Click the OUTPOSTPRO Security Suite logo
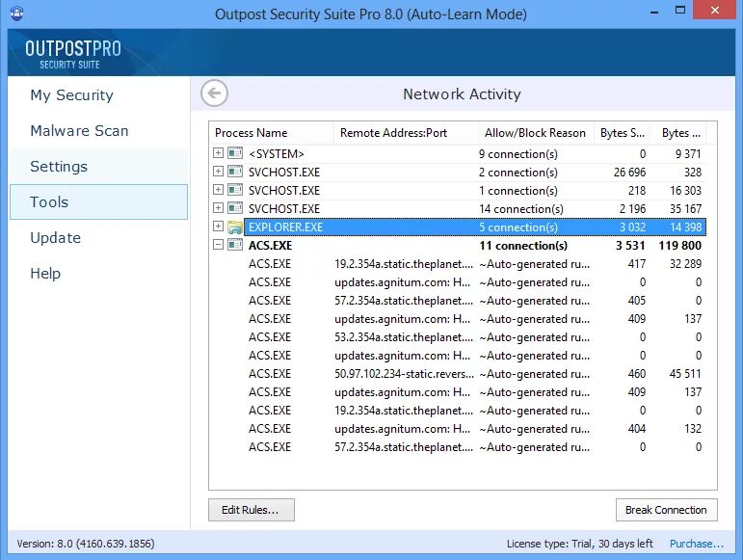 click(x=73, y=54)
